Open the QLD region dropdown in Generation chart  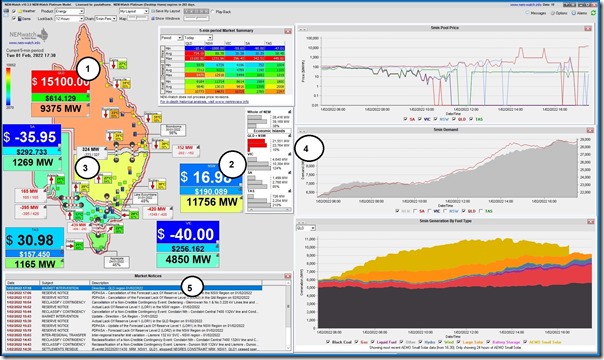pyautogui.click(x=306, y=228)
